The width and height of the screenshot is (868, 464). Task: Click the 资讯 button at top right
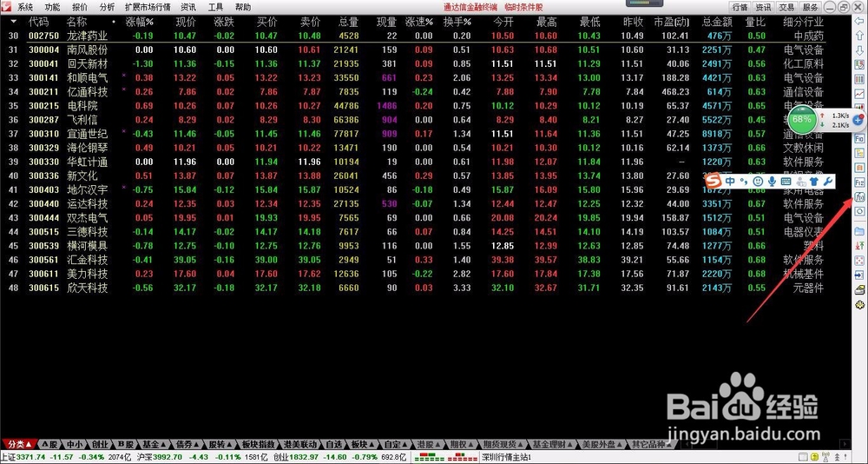pos(763,7)
